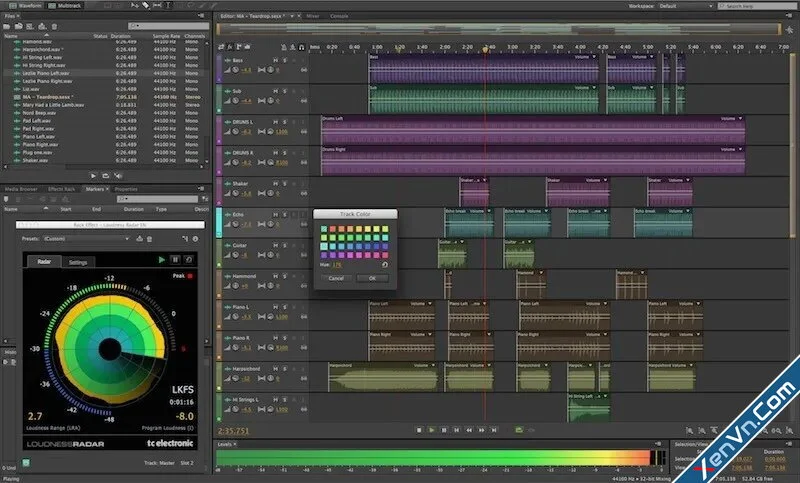Click OK in Track Color dialog
The width and height of the screenshot is (800, 483).
(x=372, y=278)
